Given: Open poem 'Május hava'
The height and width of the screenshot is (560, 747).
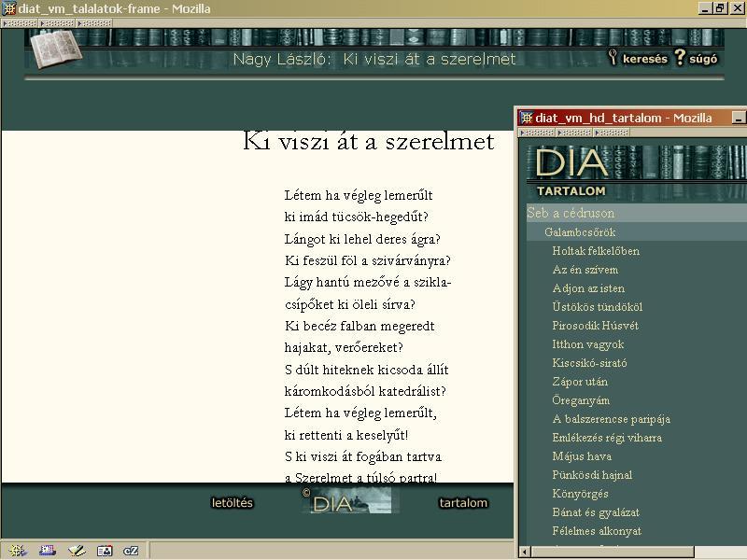Looking at the screenshot, I should (x=582, y=455).
